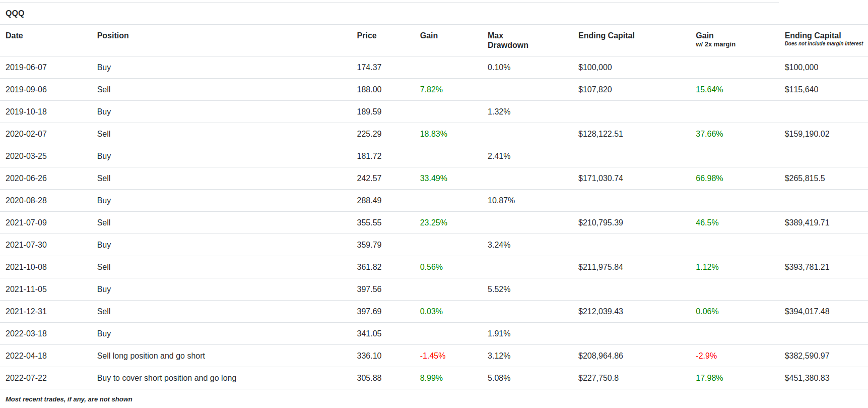Click the $451,380.83 margin capital
Viewport: 868px width, 408px height.
[807, 378]
